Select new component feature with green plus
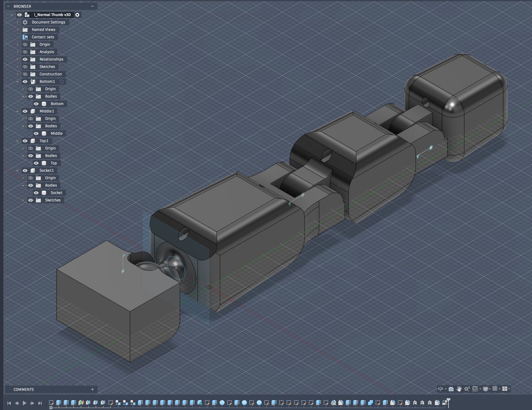The image size is (532, 410). click(x=199, y=403)
